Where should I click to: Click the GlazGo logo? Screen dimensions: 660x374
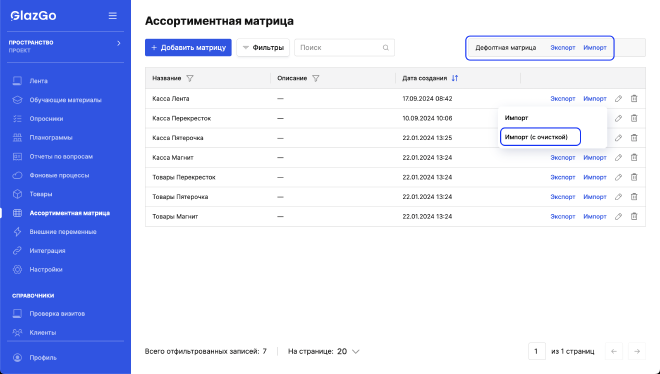click(x=33, y=16)
